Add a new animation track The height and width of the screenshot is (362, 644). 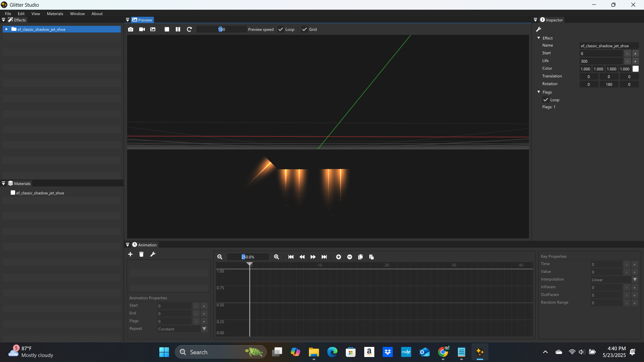(130, 254)
